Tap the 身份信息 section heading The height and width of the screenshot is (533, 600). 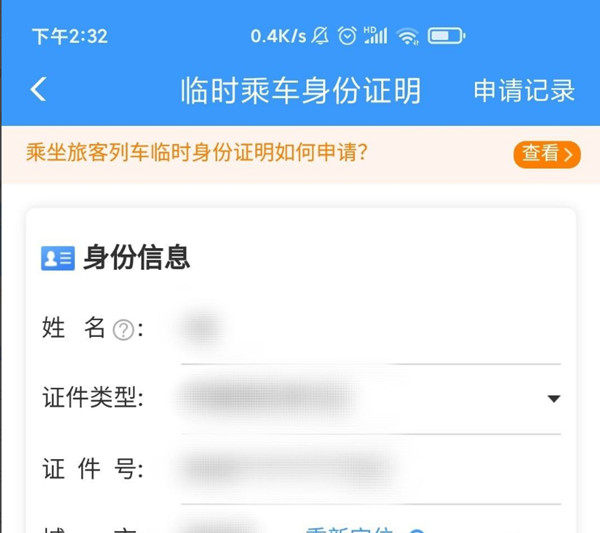[x=137, y=258]
